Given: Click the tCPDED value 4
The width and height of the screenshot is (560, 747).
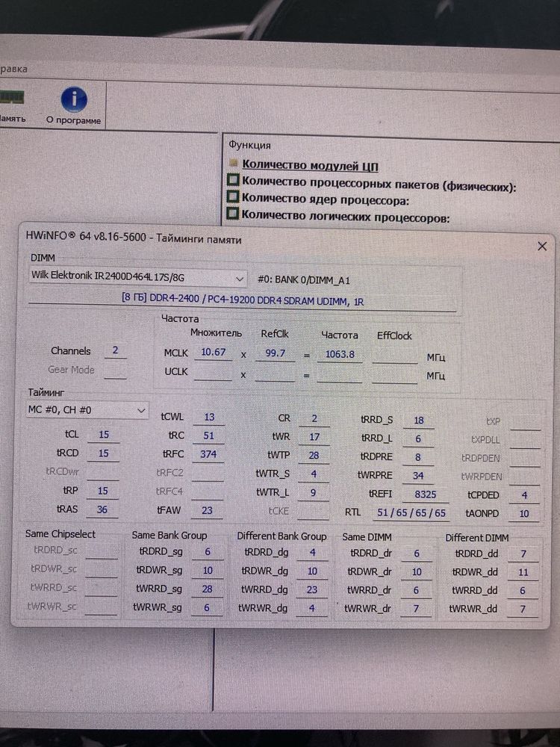Looking at the screenshot, I should tap(524, 495).
